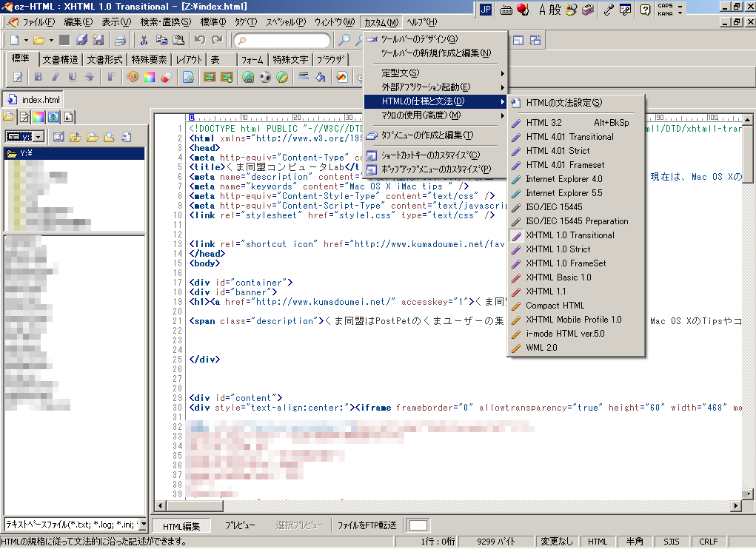Viewport: 756px width, 549px height.
Task: Choose タブメニューの作成と編集(T)
Action: coord(436,135)
